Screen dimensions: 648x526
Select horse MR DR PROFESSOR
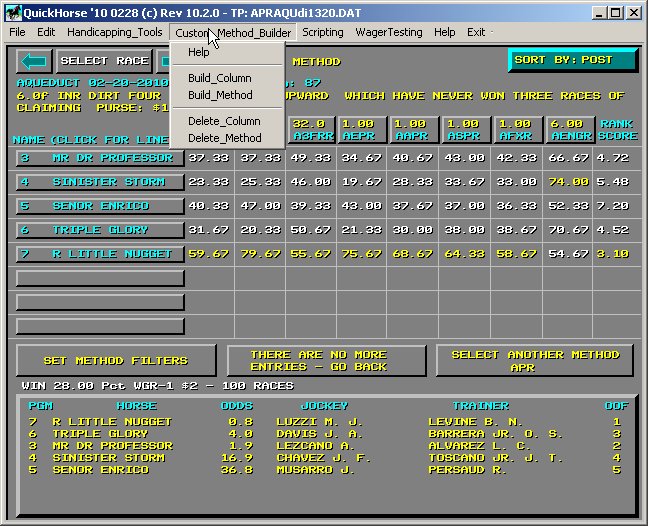pyautogui.click(x=100, y=158)
